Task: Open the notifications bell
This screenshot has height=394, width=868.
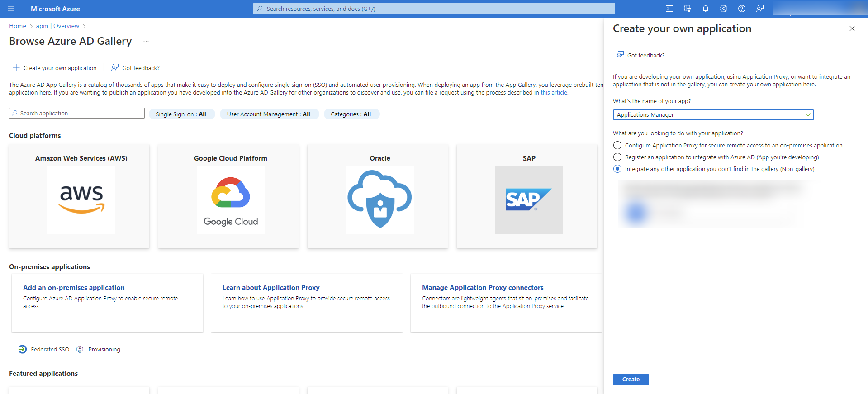Action: [x=706, y=9]
